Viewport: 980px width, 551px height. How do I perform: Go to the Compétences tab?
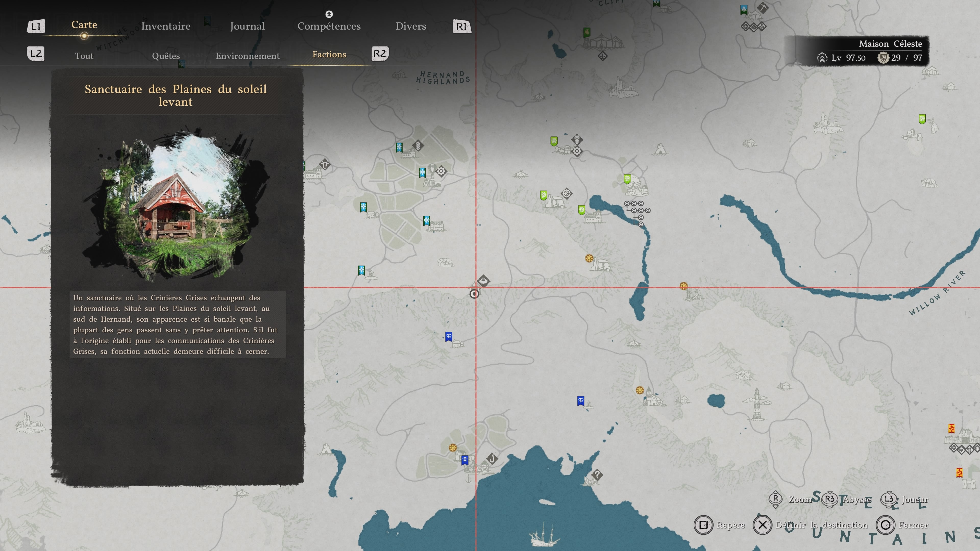[x=329, y=26]
